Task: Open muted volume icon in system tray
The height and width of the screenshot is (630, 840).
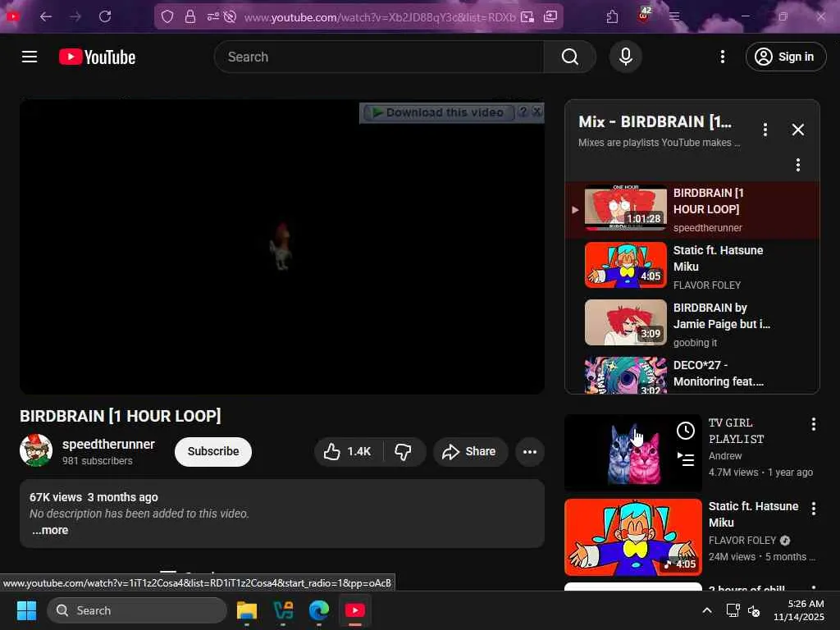Action: (753, 610)
